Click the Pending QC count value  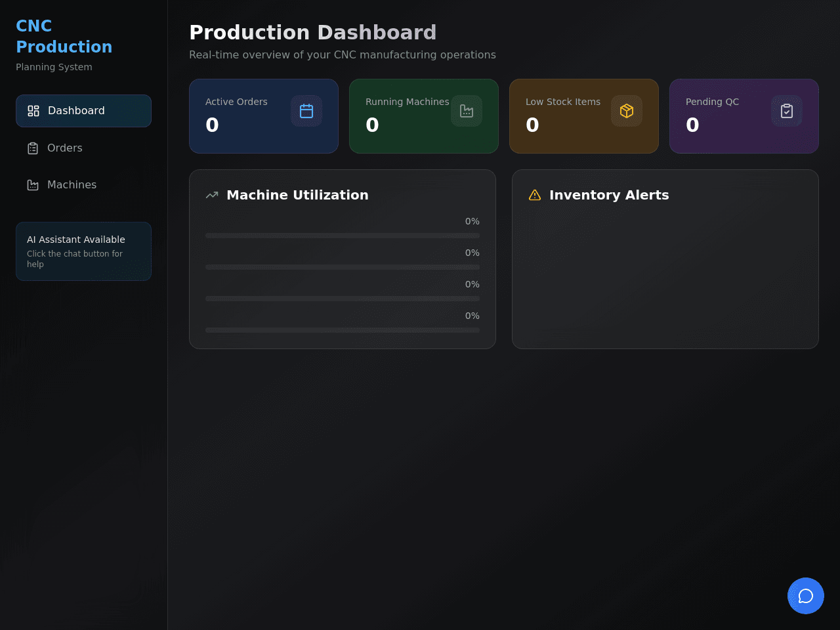[x=692, y=125]
